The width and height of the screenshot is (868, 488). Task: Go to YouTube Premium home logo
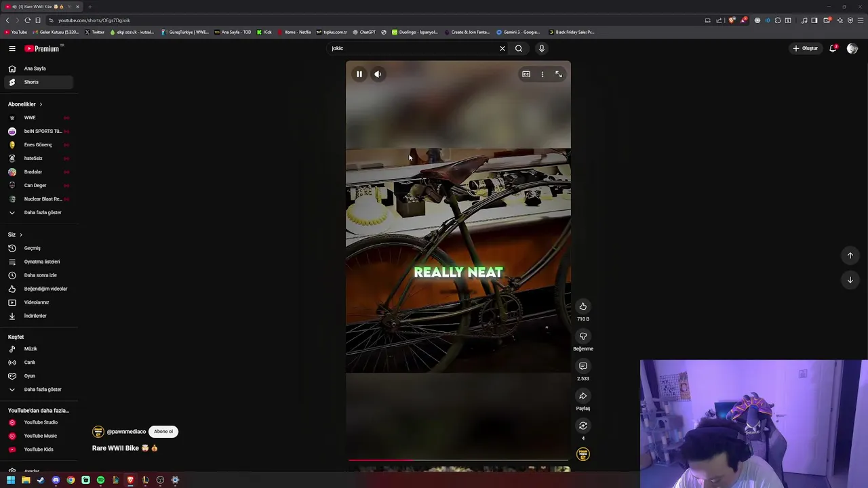pos(43,48)
